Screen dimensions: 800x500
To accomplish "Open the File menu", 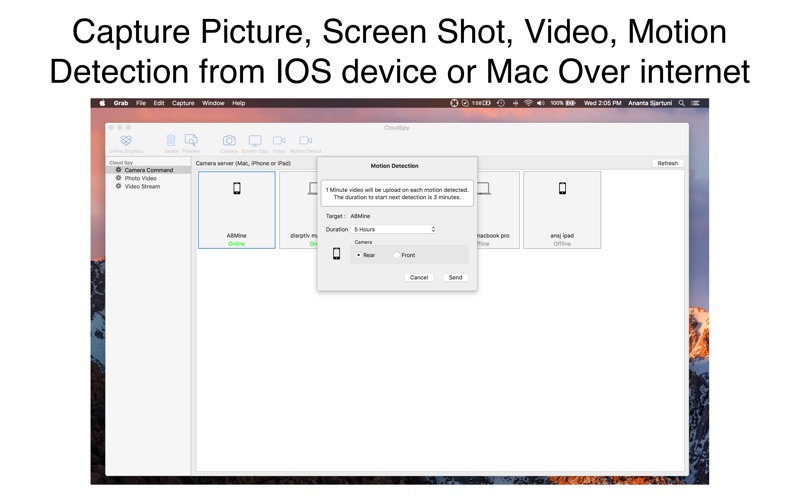I will (x=141, y=103).
